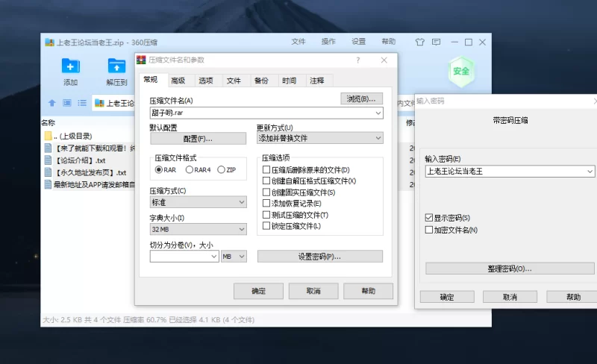The height and width of the screenshot is (364, 597).
Task: Switch to the 选项 tab
Action: coord(206,81)
